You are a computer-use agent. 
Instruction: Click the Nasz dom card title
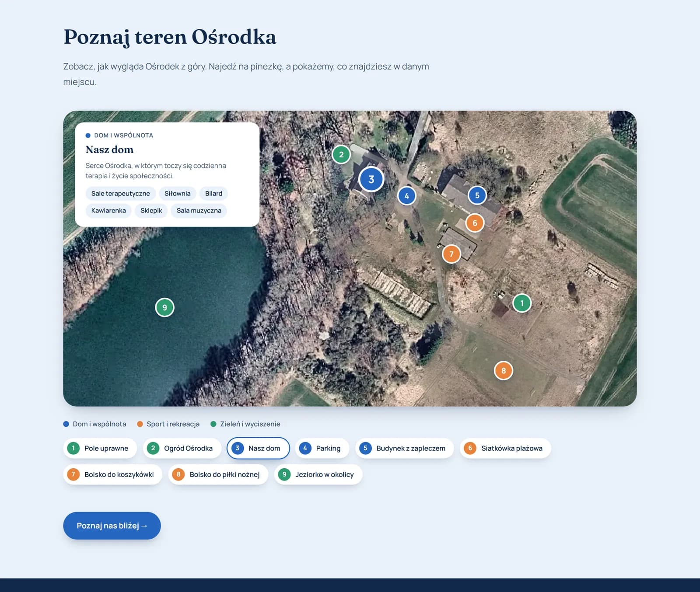point(109,150)
